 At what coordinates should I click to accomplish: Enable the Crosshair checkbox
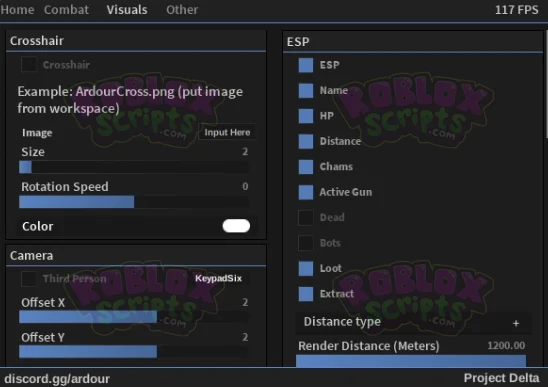(x=29, y=64)
